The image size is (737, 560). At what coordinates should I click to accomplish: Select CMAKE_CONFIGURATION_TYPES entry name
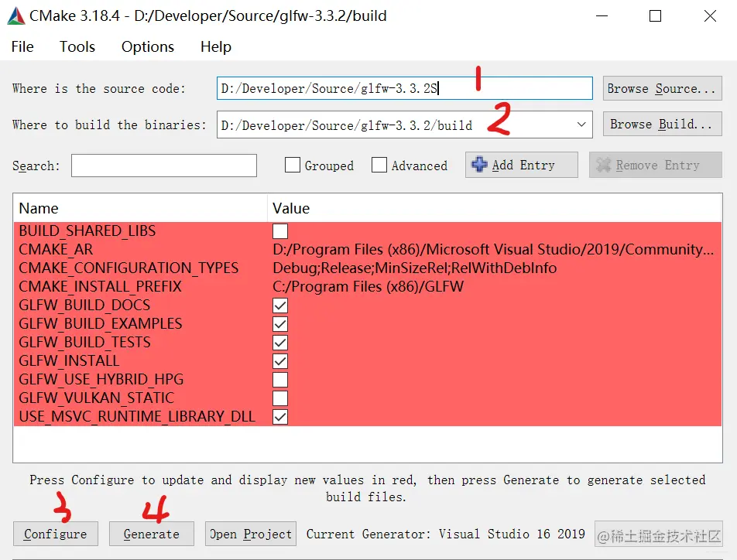tap(129, 268)
